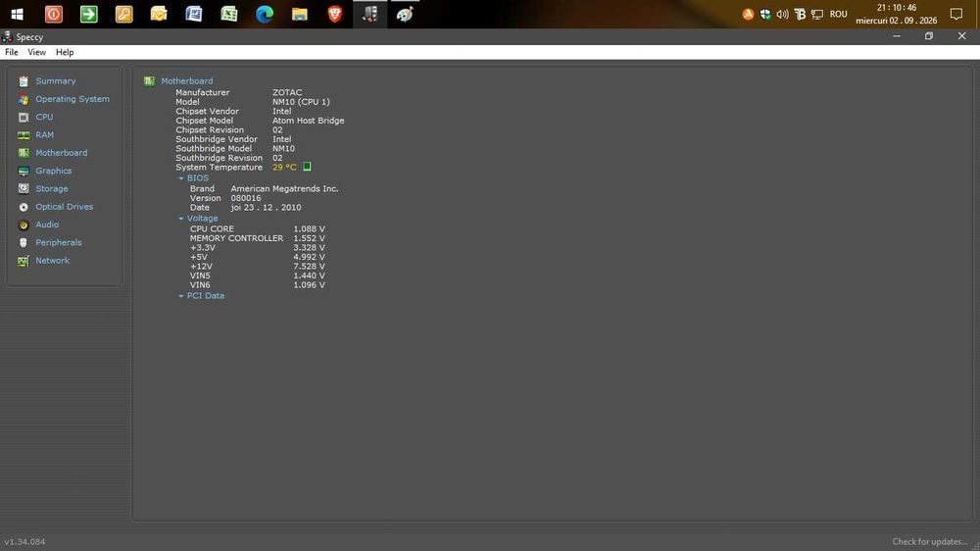Click the Southbridge Revision label
Screen dimensions: 980x551
pos(219,158)
